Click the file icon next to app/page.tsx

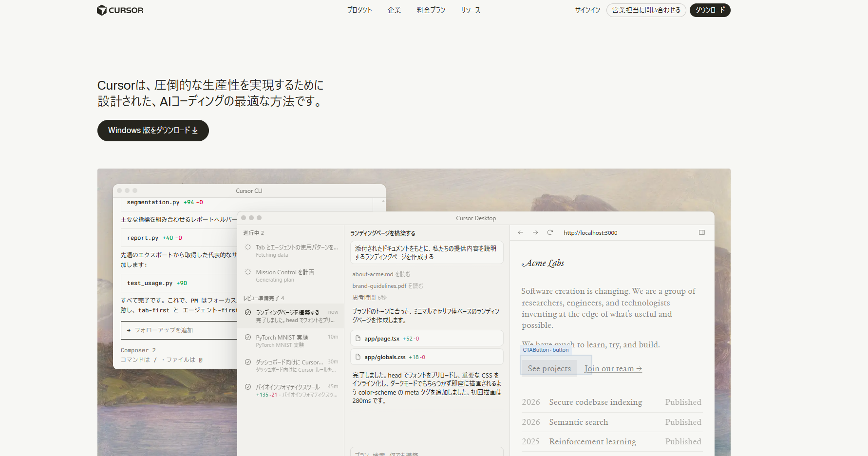click(x=358, y=339)
